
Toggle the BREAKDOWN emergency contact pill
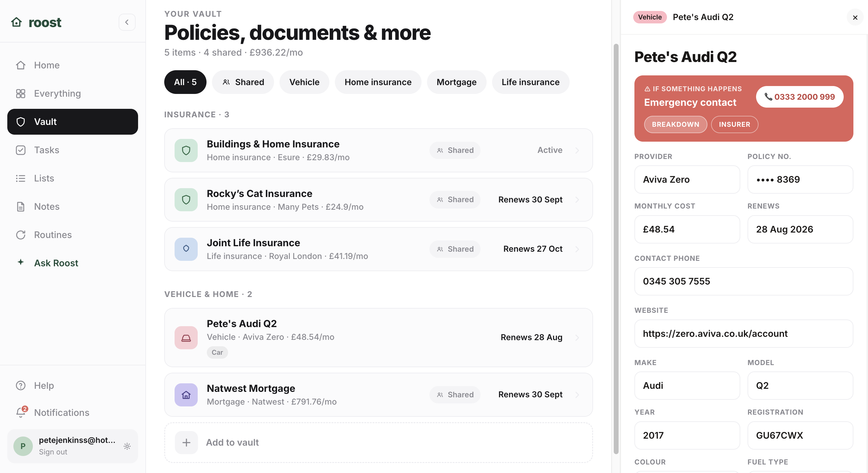(x=675, y=124)
